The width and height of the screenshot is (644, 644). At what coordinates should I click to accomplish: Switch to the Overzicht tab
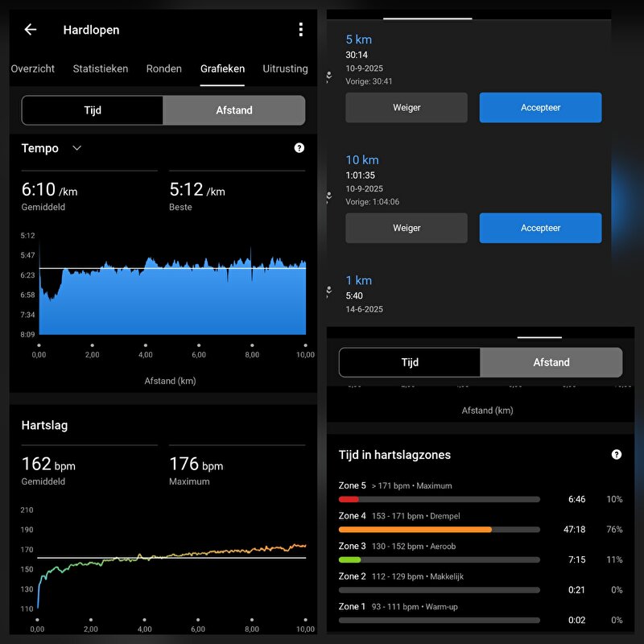point(33,68)
